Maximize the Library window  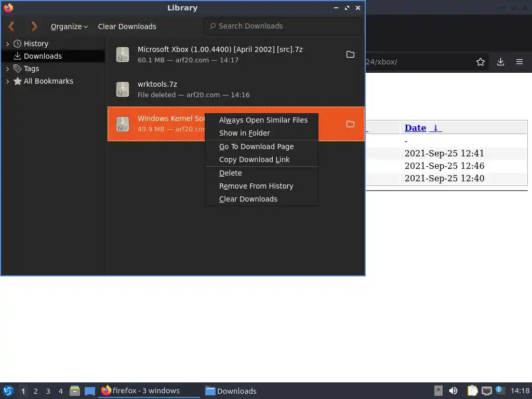pos(347,7)
